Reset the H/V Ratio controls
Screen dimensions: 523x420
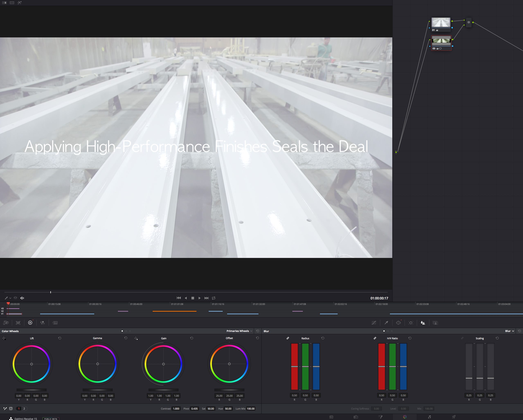[x=410, y=338]
